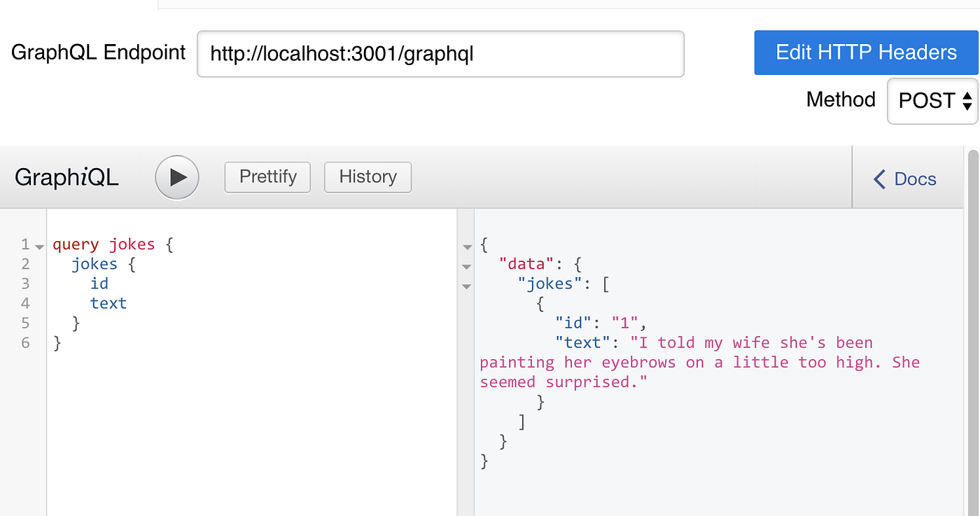
Task: Fold the "jokes" array in results
Action: pos(467,286)
